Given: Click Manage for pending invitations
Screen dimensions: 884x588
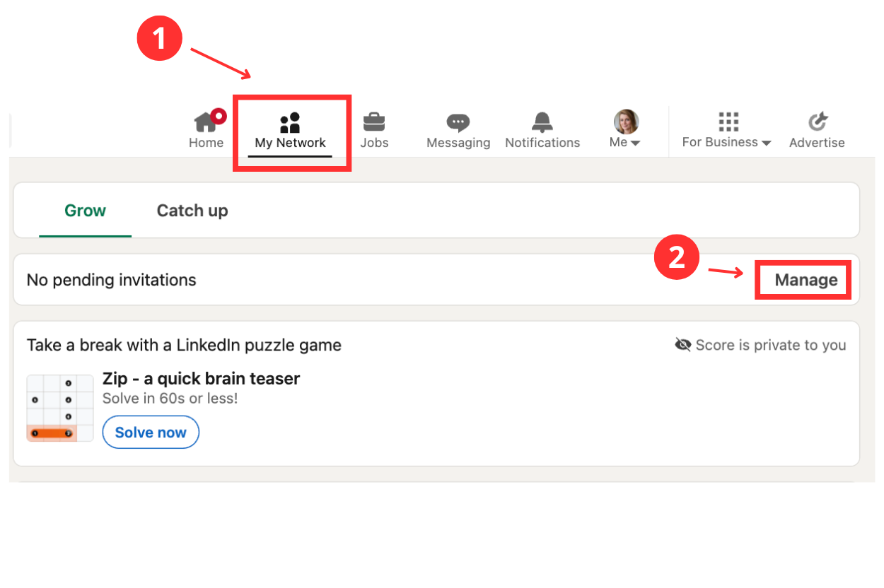Looking at the screenshot, I should pos(806,280).
